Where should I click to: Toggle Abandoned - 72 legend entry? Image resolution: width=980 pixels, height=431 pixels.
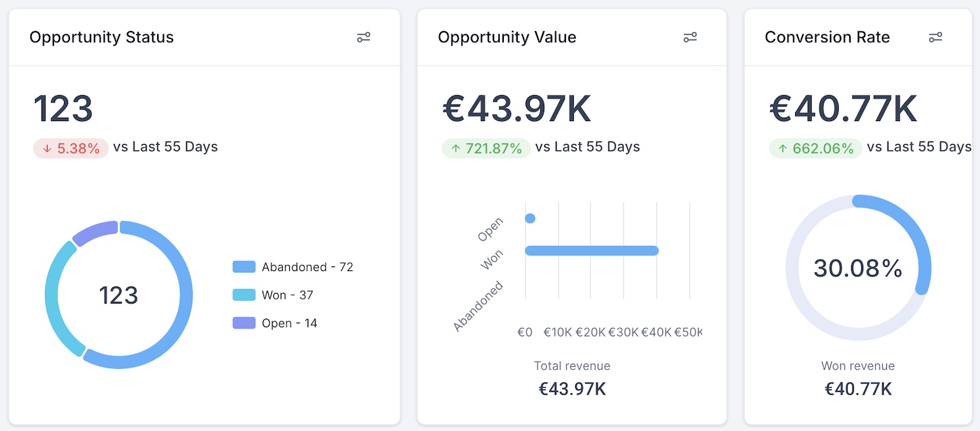(x=293, y=267)
